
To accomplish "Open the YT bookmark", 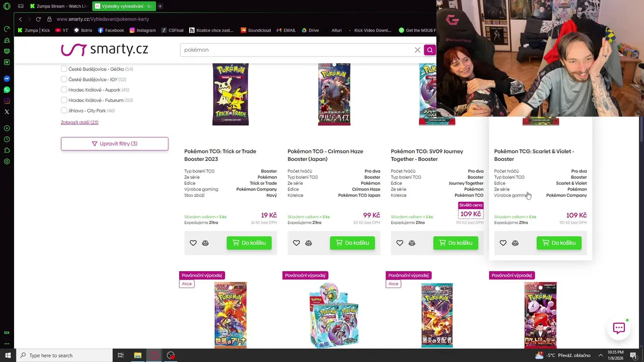I will pyautogui.click(x=62, y=30).
